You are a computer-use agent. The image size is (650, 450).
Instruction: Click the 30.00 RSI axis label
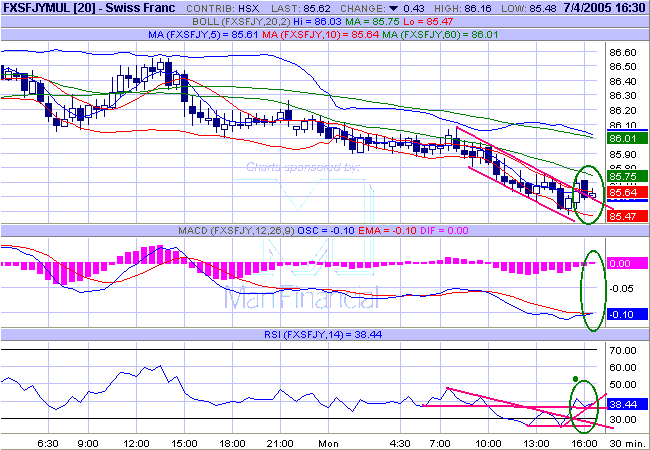(623, 420)
